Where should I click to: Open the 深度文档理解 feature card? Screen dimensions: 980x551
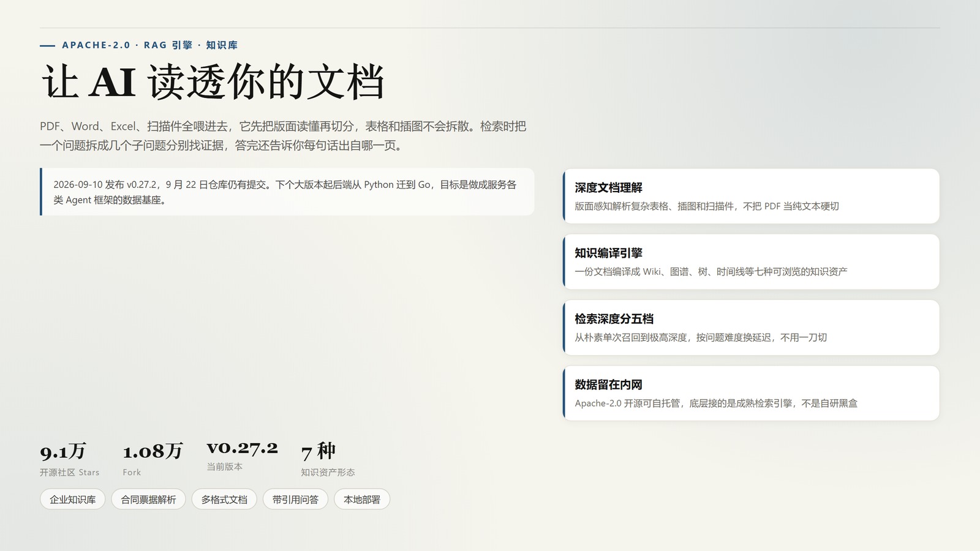pyautogui.click(x=751, y=196)
